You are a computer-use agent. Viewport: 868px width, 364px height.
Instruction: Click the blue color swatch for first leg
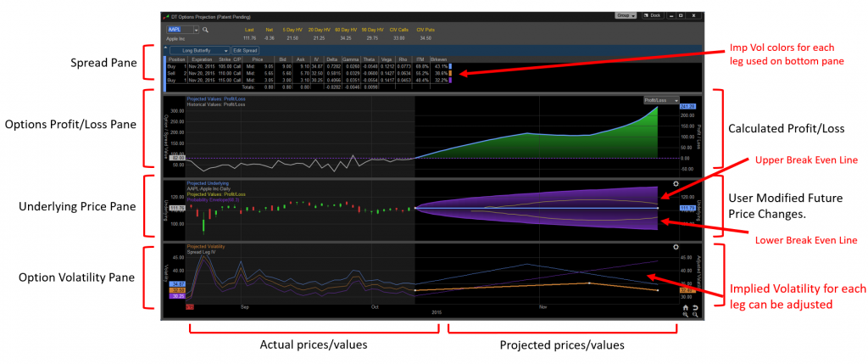tap(451, 65)
